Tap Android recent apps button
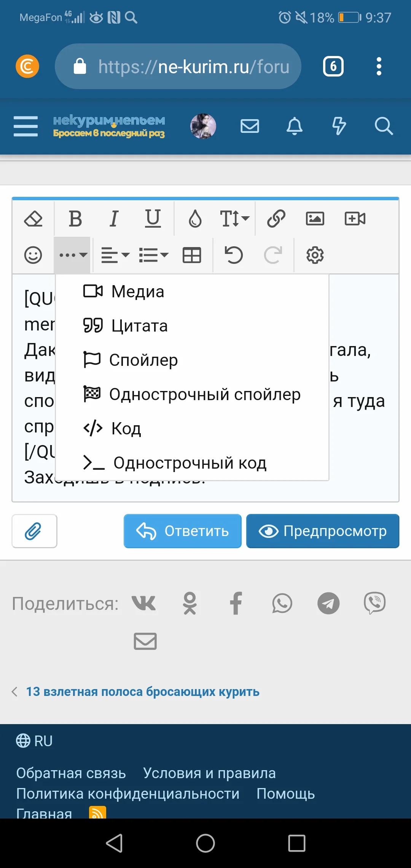411x868 pixels. point(297,843)
